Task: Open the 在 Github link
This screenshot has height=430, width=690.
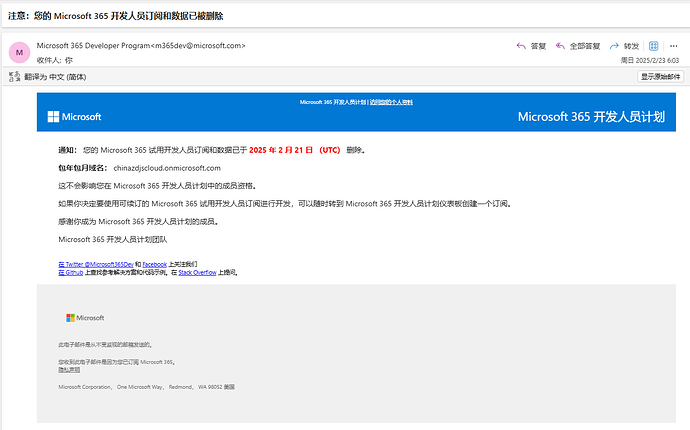Action: coord(71,272)
